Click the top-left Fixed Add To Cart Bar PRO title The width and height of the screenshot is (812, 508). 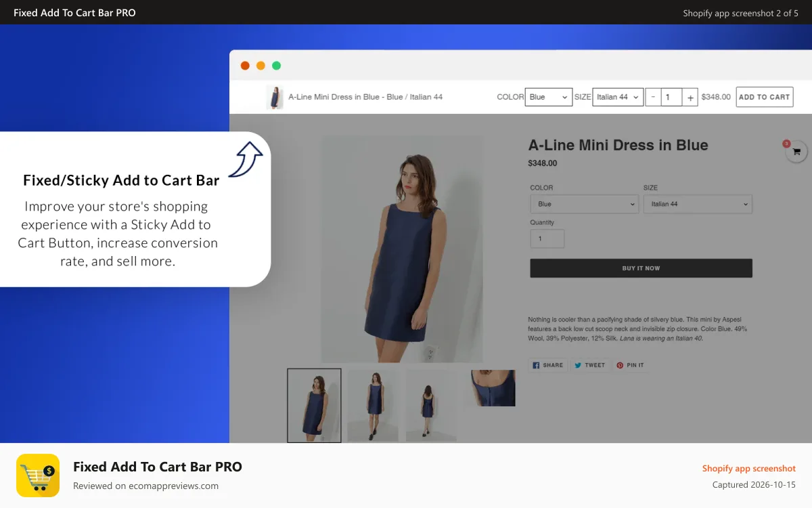point(74,13)
